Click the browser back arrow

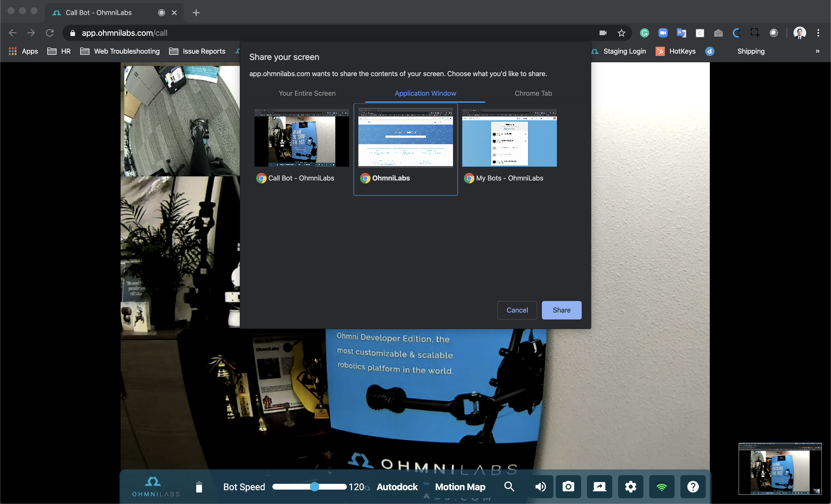coord(12,33)
